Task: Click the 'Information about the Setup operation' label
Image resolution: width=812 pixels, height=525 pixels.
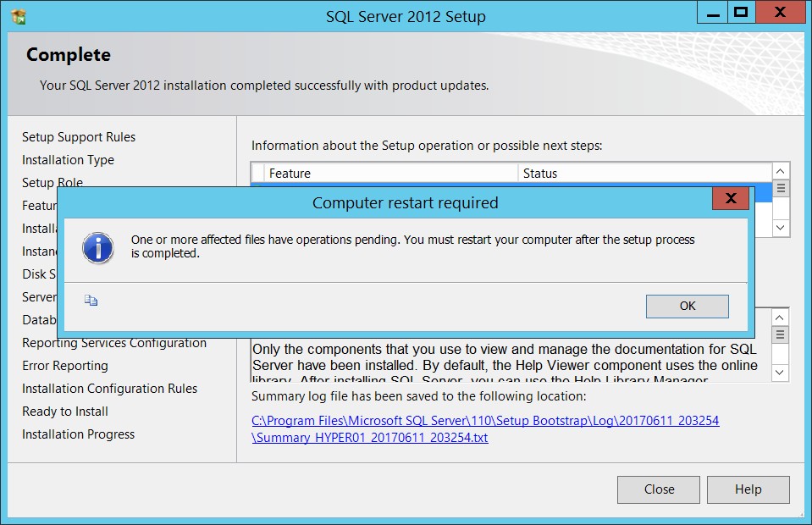Action: tap(427, 146)
